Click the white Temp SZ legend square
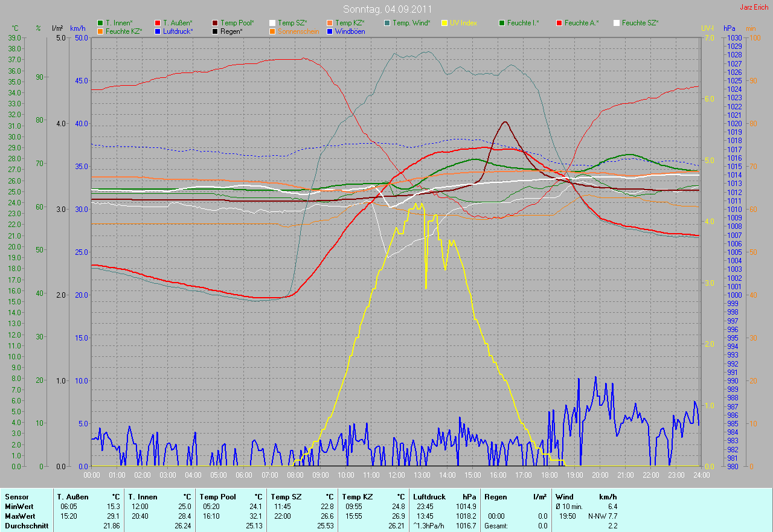 272,23
